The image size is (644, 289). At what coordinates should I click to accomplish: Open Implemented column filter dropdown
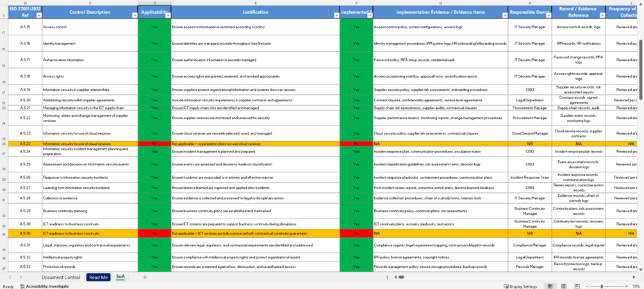370,15
